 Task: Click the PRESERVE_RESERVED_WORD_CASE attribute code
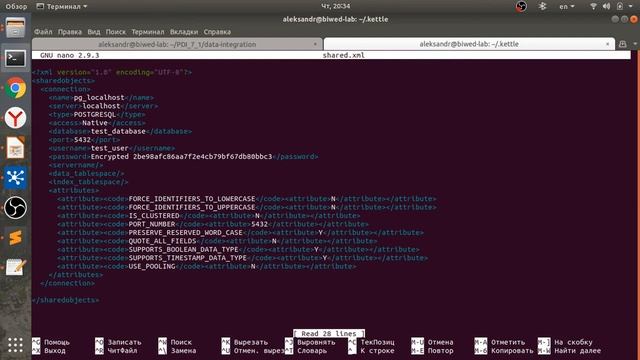[186, 233]
